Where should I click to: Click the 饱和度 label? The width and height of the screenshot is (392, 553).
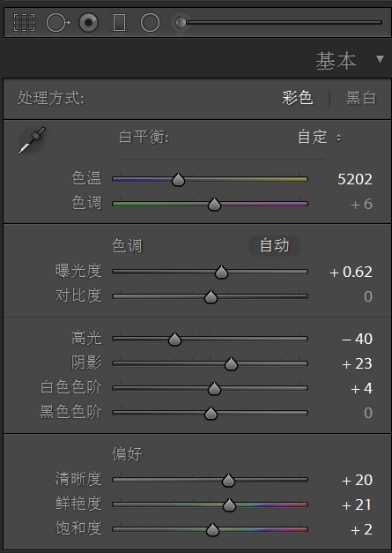tap(78, 528)
